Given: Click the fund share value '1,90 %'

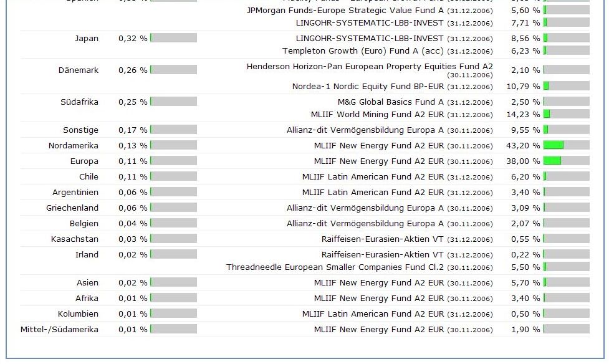Looking at the screenshot, I should pos(525,330).
